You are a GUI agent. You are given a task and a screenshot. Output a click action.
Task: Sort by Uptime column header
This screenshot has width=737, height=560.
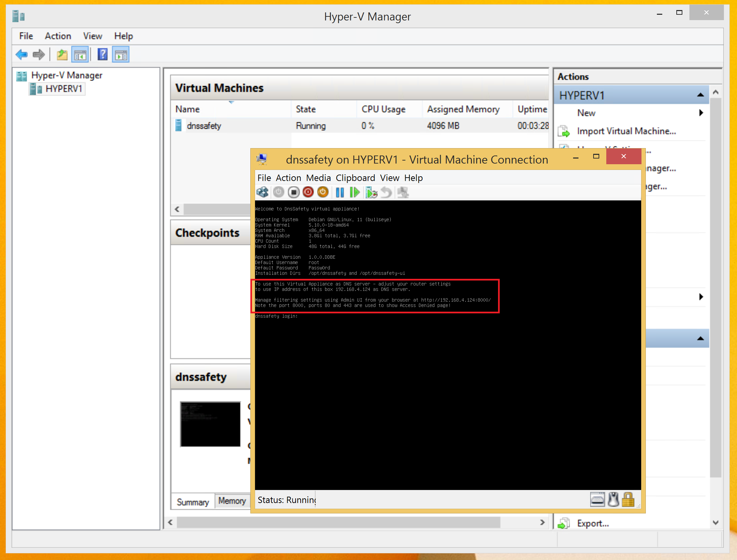pyautogui.click(x=531, y=109)
